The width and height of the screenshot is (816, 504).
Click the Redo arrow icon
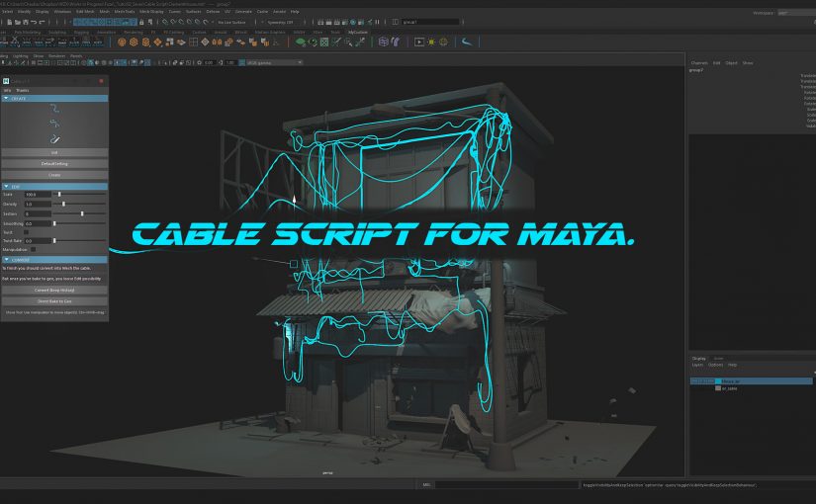coord(43,22)
